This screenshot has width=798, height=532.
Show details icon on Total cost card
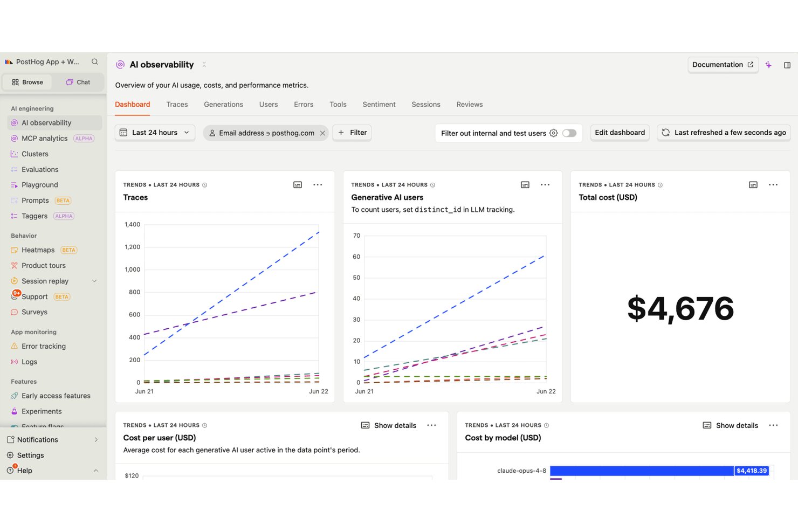point(753,185)
